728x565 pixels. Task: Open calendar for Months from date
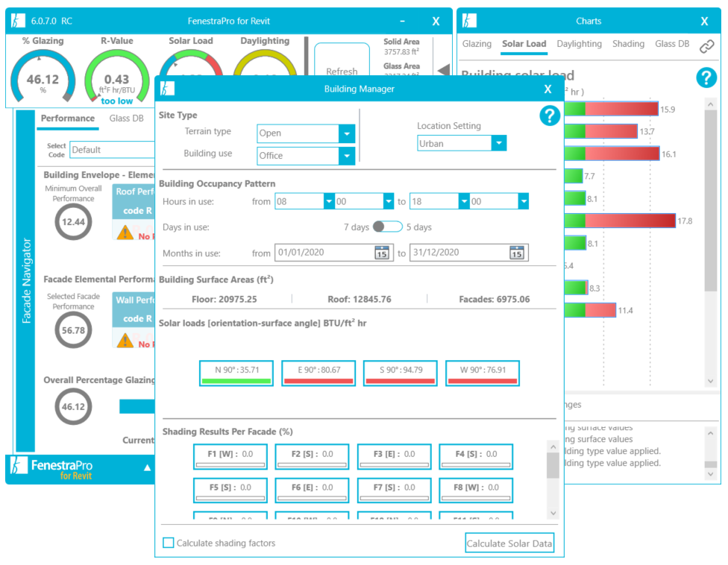(x=382, y=253)
